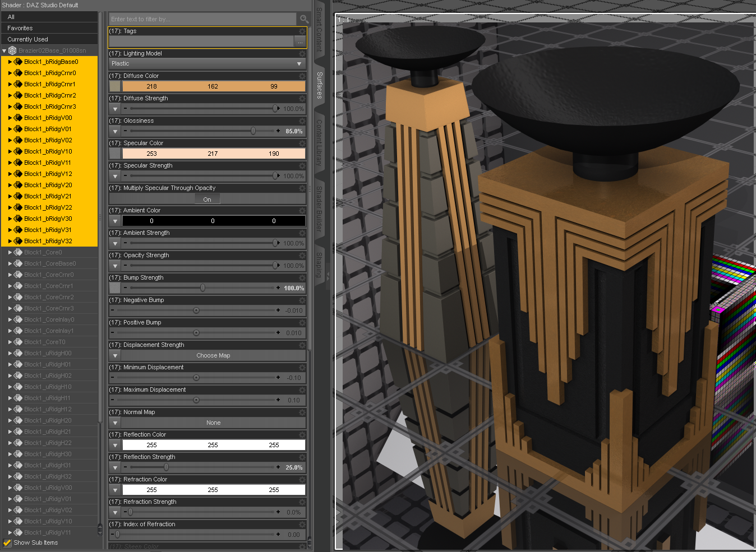756x552 pixels.
Task: Open the Reflection Color map dropdown arrow
Action: (x=115, y=445)
